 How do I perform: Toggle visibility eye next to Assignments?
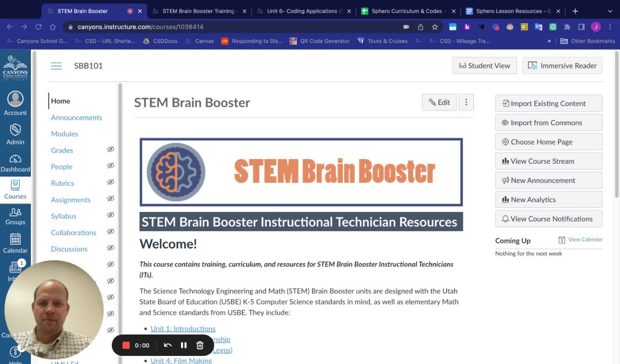(x=110, y=199)
